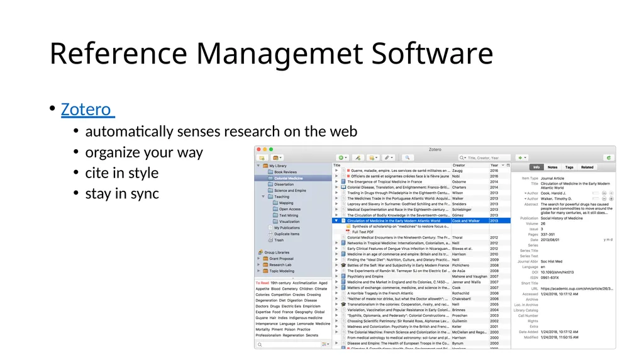Select A Horrible Tragedy in the French Atlantic
The height and width of the screenshot is (362, 644).
point(380,293)
